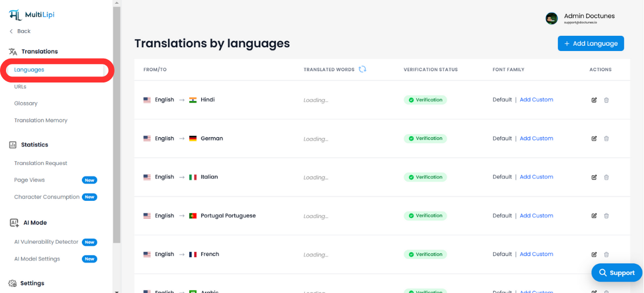
Task: Edit the Portugal Portuguese language row
Action: tap(594, 216)
